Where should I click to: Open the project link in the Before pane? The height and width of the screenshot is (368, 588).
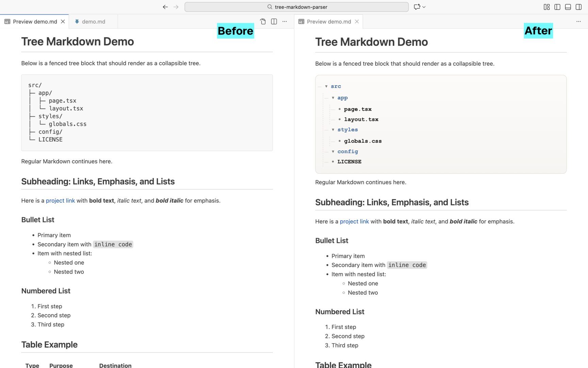pyautogui.click(x=60, y=200)
